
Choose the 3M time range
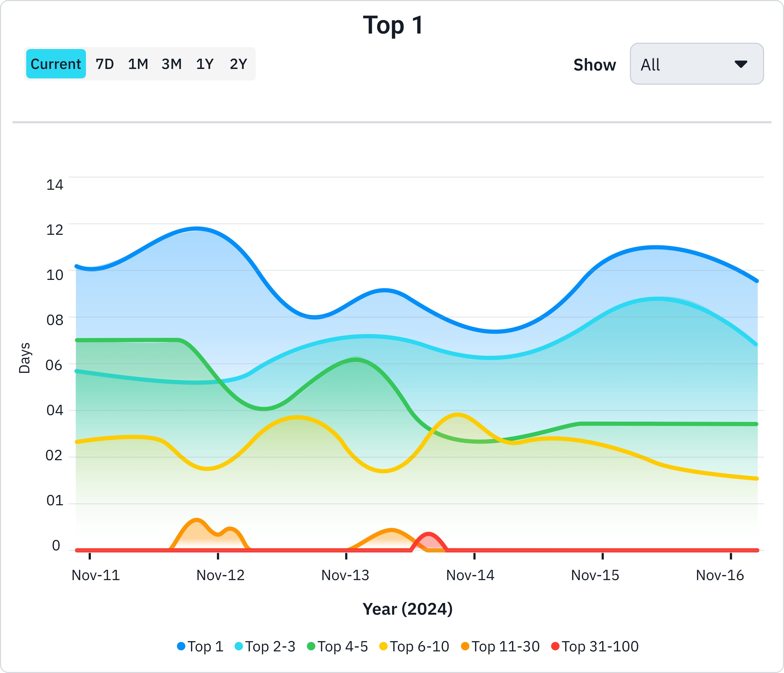(x=171, y=64)
